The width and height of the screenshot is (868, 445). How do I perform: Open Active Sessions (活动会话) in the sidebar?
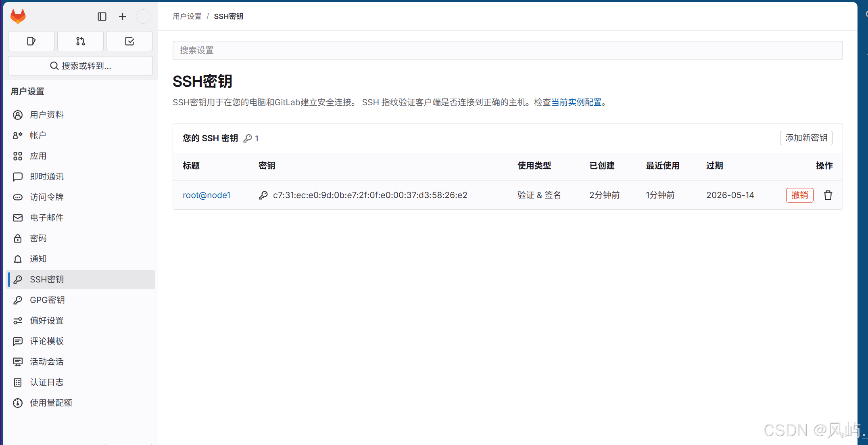[47, 362]
